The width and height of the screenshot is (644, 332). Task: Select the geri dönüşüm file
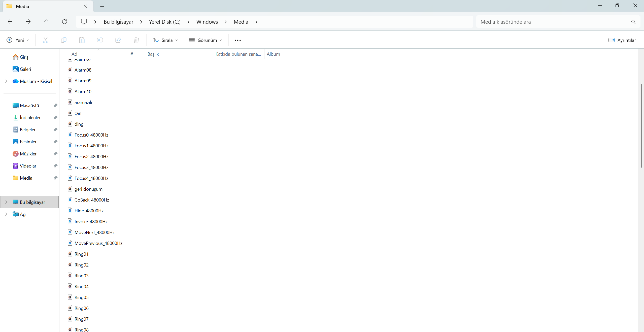pos(88,189)
